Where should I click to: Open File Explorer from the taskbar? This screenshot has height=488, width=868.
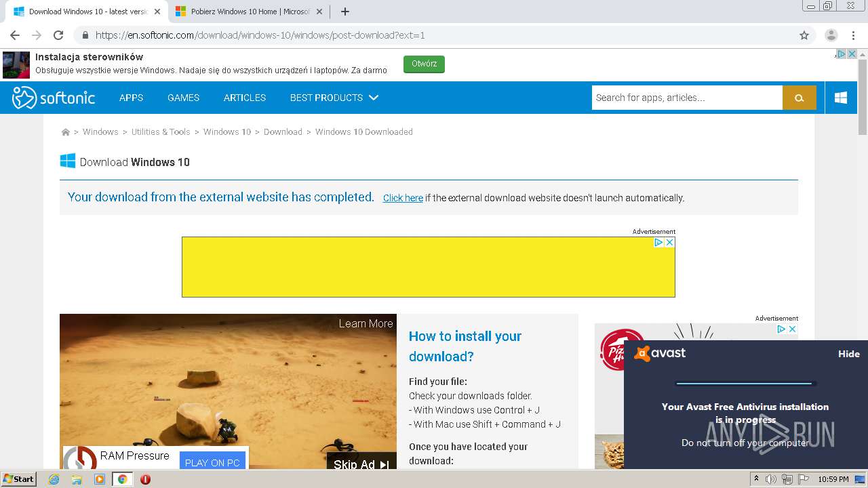77,479
